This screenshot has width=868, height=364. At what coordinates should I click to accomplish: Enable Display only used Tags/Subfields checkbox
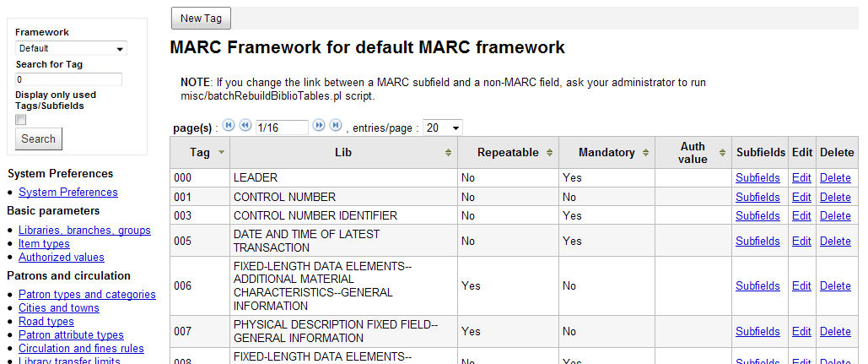coord(21,120)
